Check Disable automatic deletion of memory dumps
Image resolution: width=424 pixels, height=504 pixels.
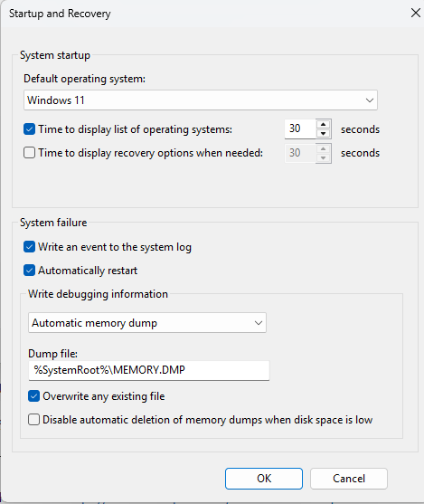(x=33, y=420)
